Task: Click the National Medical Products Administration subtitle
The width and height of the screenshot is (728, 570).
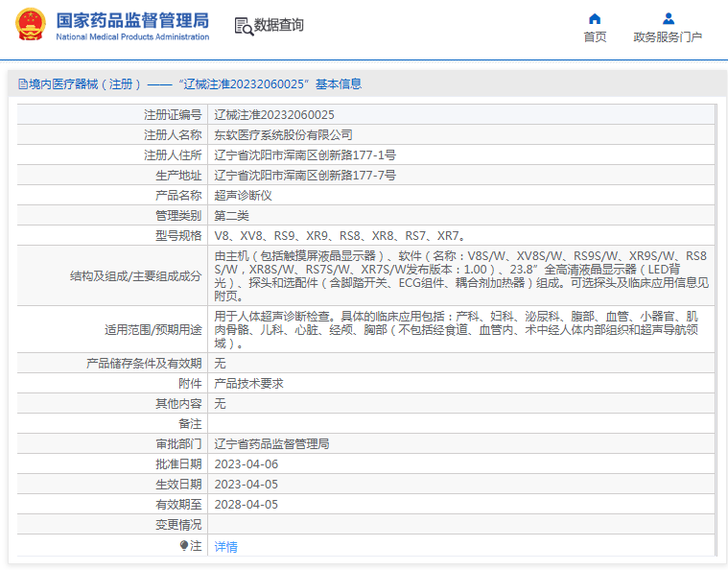Action: [132, 36]
